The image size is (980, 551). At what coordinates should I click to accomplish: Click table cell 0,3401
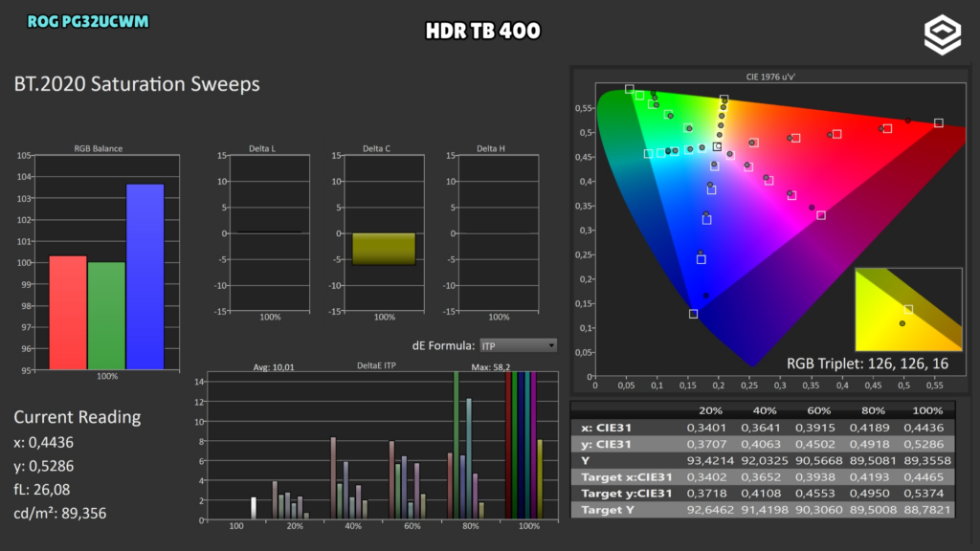(707, 428)
